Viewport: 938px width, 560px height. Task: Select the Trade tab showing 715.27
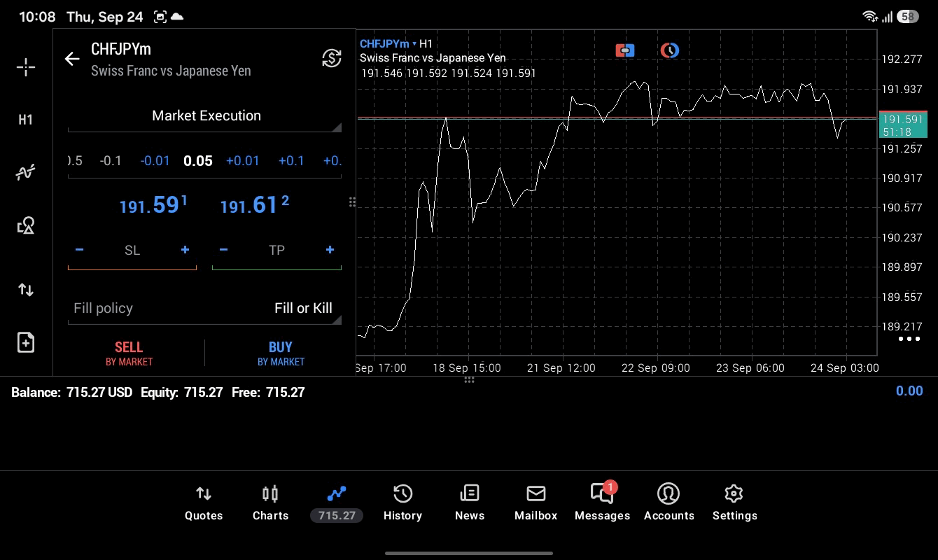[337, 503]
